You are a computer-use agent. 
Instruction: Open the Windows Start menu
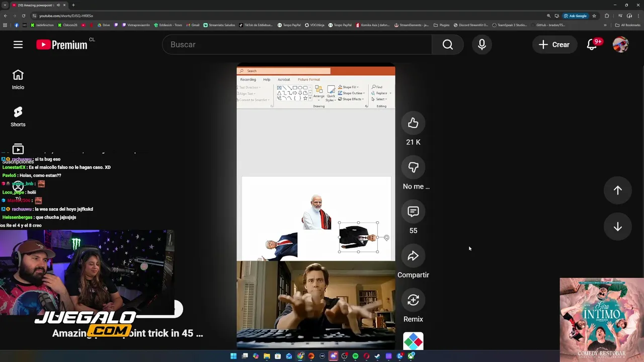[233, 356]
